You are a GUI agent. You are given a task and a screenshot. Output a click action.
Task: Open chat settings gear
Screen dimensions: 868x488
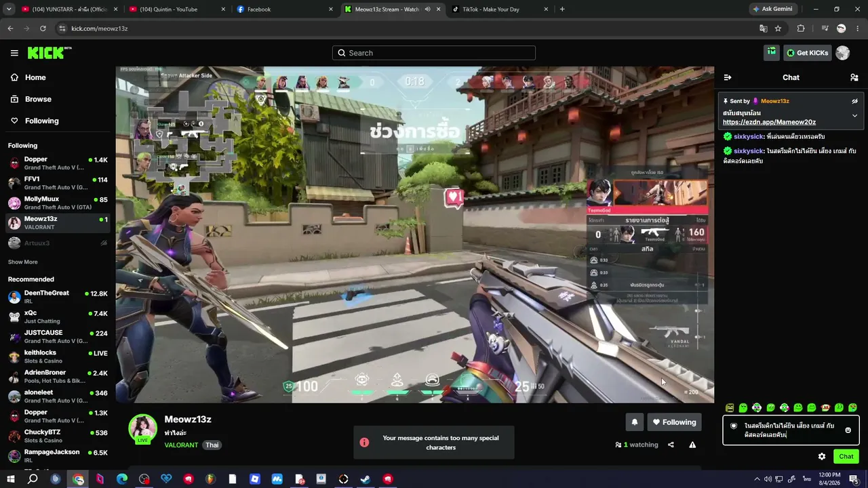coord(822,456)
